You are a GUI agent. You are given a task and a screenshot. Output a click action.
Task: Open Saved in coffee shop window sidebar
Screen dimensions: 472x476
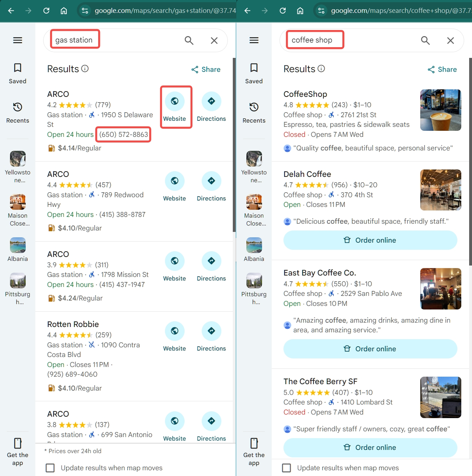click(254, 73)
